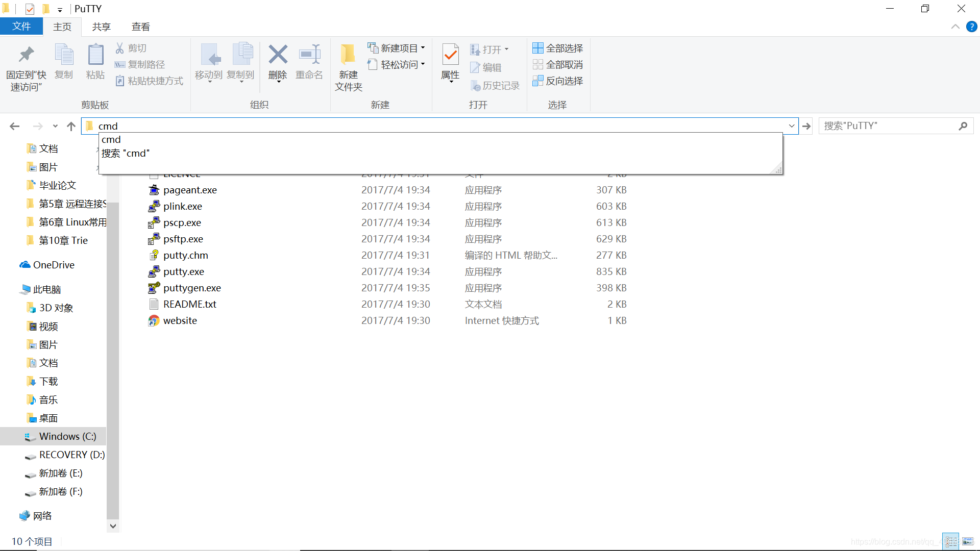Viewport: 980px width, 551px height.
Task: Select 新加卷 (F:) drive
Action: [54, 491]
